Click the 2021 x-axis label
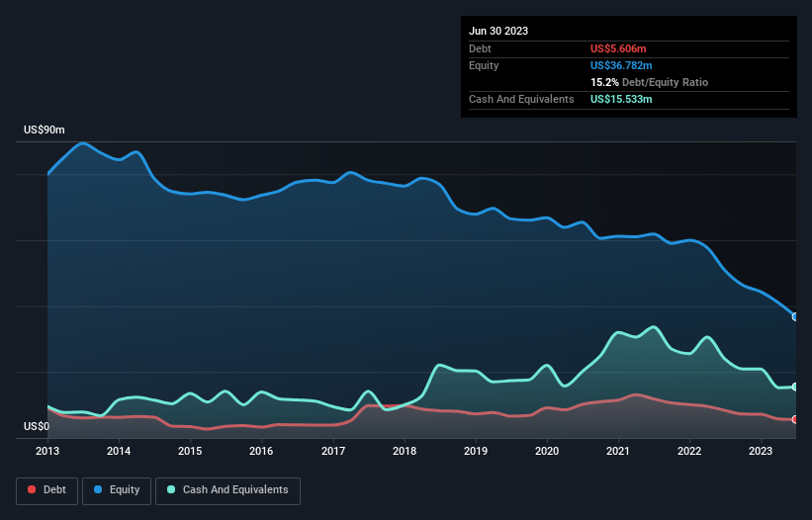 point(618,451)
